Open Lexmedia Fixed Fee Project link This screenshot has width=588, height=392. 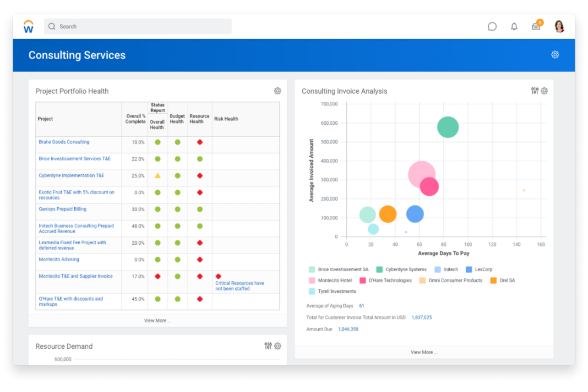[x=72, y=245]
